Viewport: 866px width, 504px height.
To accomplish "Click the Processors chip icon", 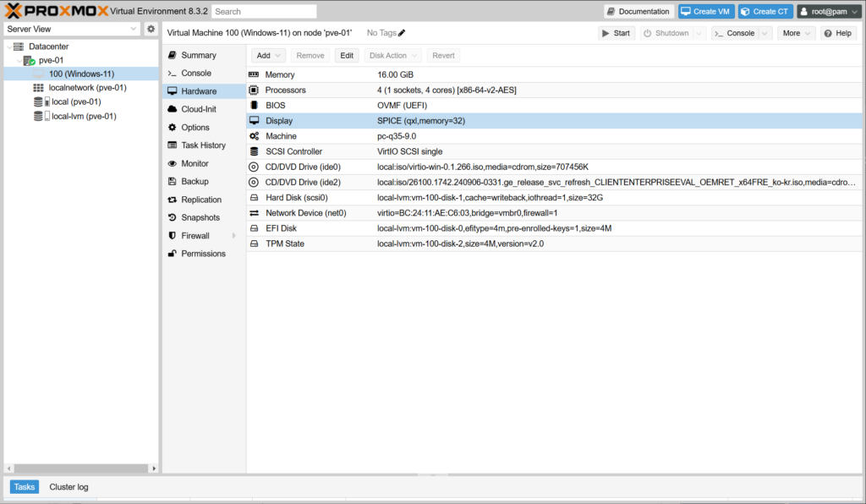I will coord(254,90).
